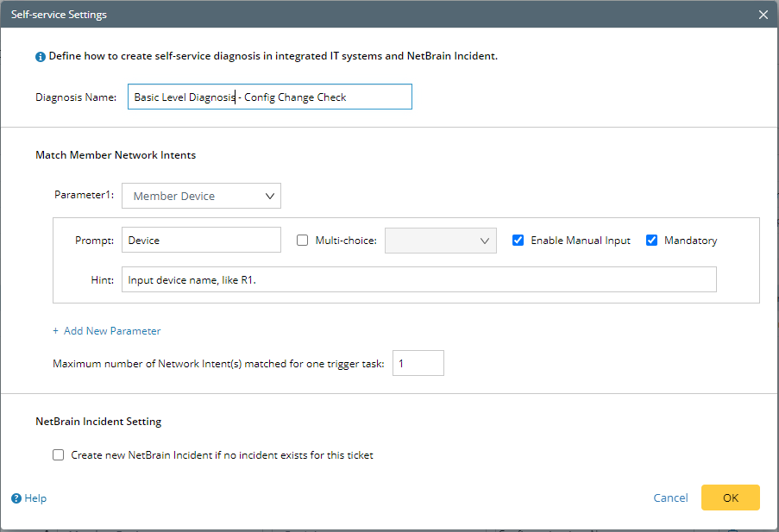Toggle the Mandatory checkbox

coord(651,241)
